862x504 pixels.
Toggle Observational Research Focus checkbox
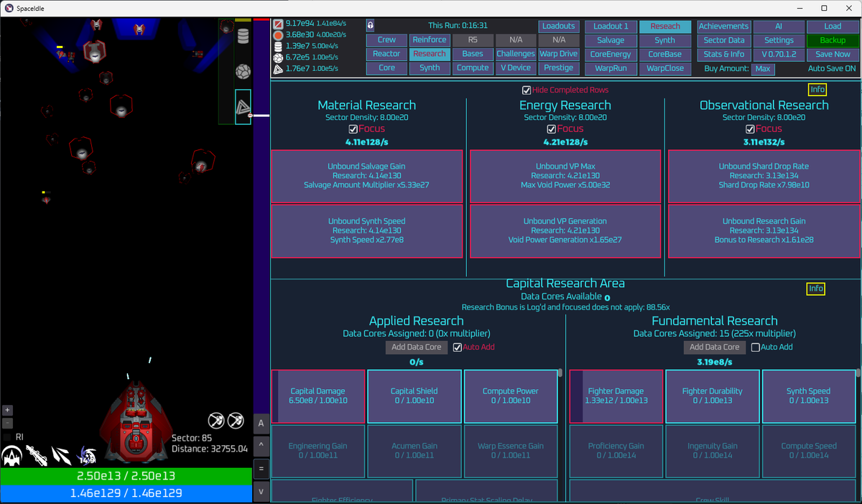[x=749, y=129]
